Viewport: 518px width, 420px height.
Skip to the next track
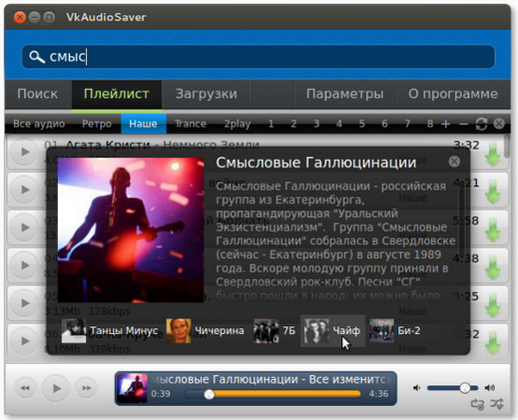[87, 388]
